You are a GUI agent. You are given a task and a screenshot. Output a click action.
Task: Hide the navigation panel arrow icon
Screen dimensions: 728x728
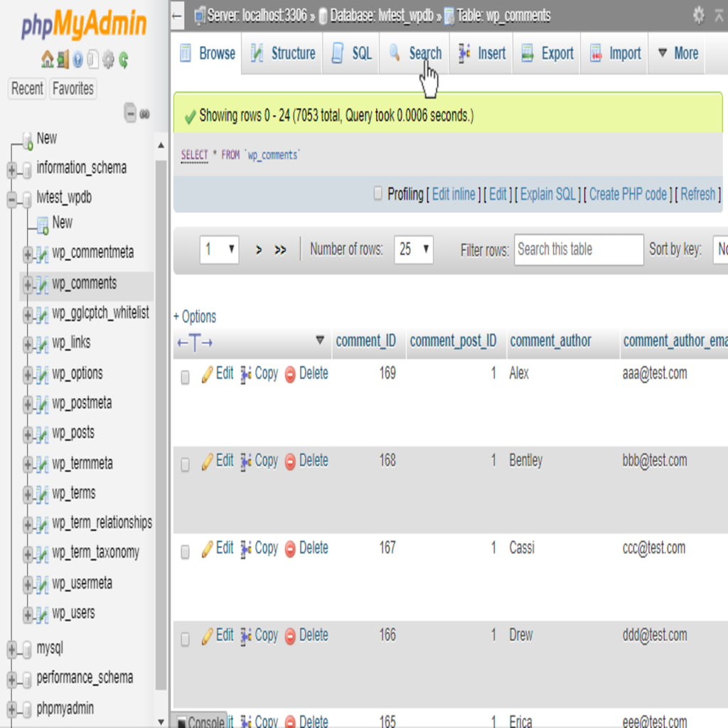pyautogui.click(x=176, y=16)
